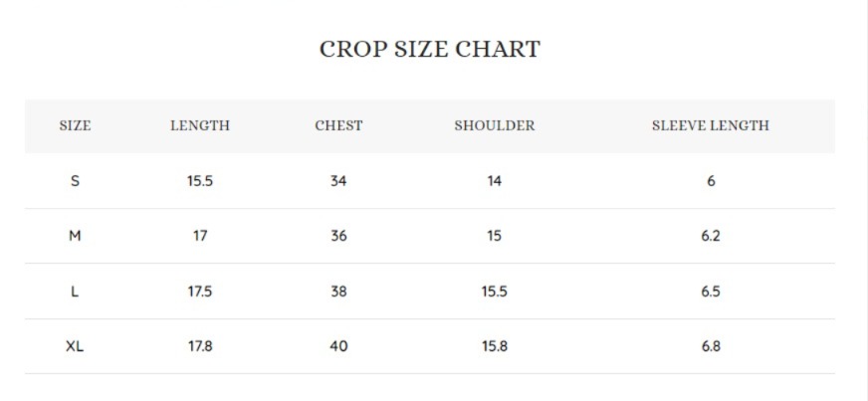Image resolution: width=868 pixels, height=401 pixels.
Task: Select the SIZE column header
Action: click(75, 126)
